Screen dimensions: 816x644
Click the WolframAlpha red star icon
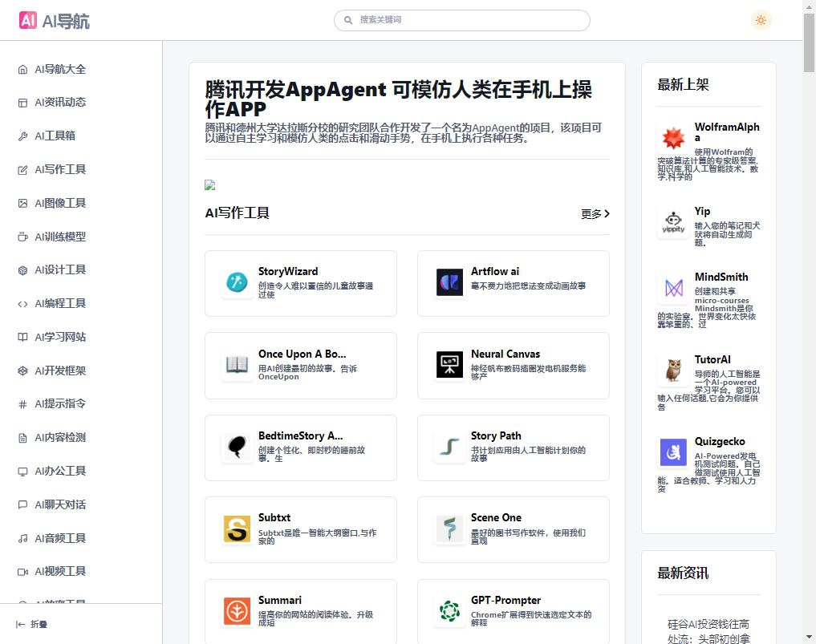[x=673, y=139]
